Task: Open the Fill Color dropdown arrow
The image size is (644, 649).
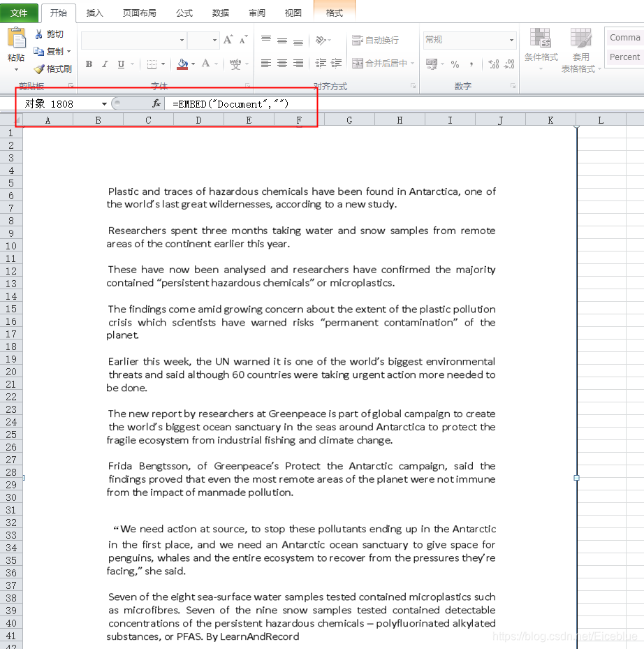Action: click(x=193, y=64)
